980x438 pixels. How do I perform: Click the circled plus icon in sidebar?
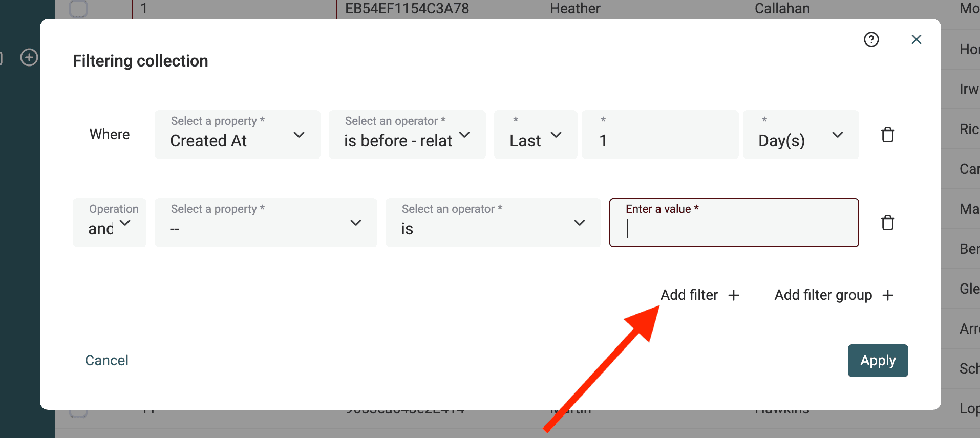pyautogui.click(x=29, y=57)
